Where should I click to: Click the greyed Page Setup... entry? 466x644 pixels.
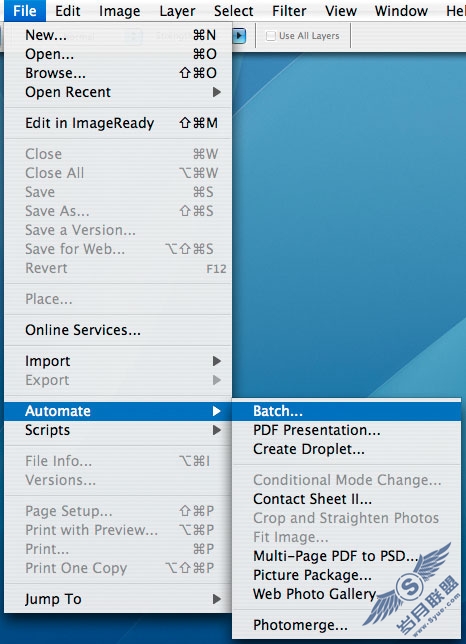(x=118, y=511)
